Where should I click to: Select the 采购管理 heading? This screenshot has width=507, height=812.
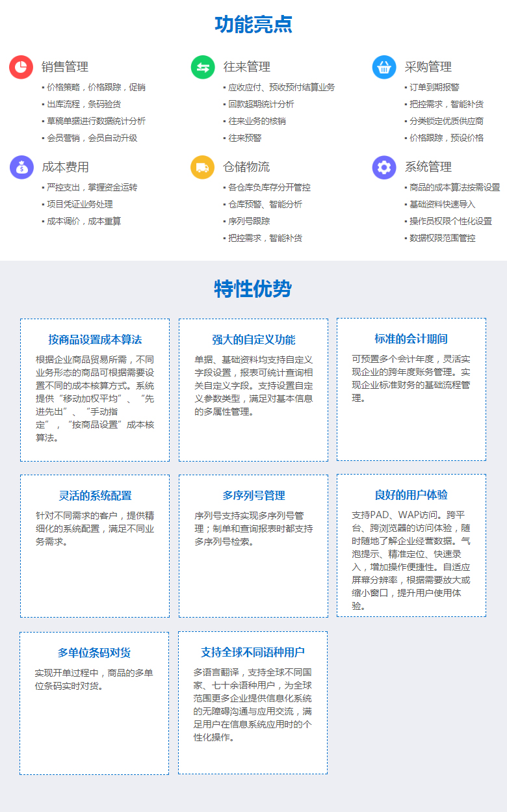coord(428,67)
